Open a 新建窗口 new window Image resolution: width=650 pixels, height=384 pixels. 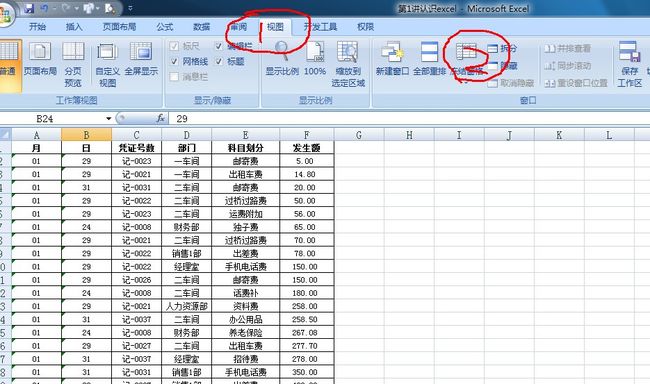(x=392, y=59)
